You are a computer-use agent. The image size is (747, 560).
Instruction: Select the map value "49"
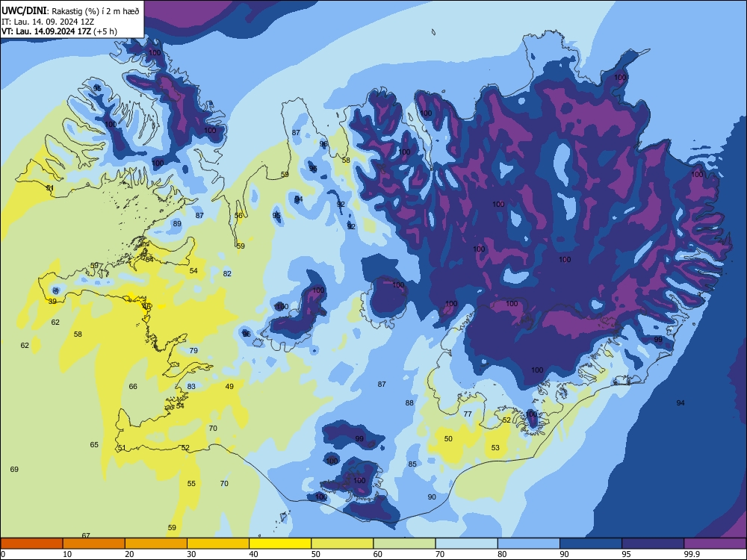tap(229, 386)
